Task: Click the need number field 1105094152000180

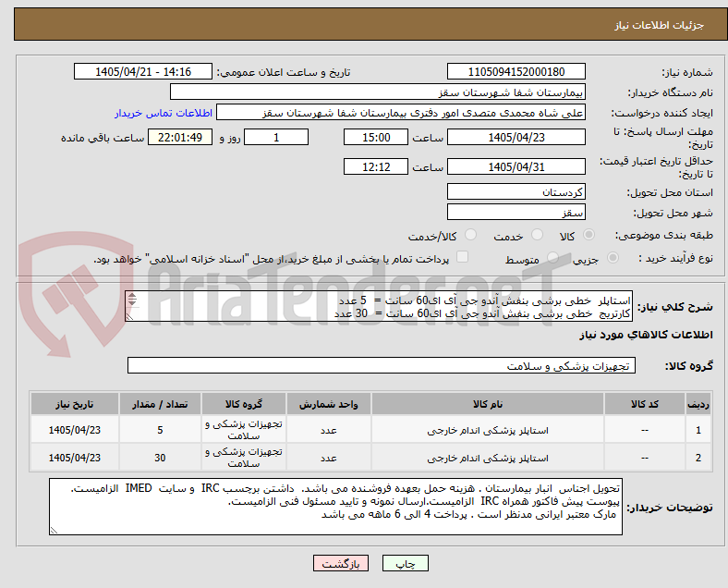Action: (516, 72)
